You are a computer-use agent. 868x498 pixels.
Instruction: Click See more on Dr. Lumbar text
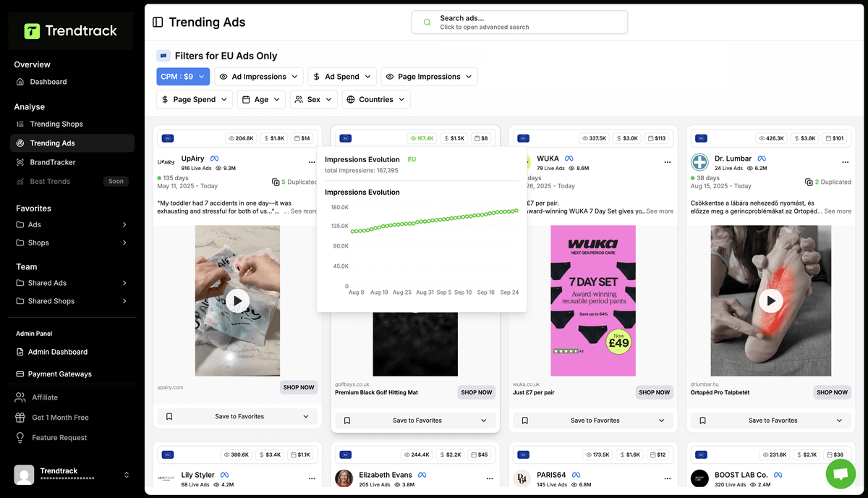pos(838,211)
